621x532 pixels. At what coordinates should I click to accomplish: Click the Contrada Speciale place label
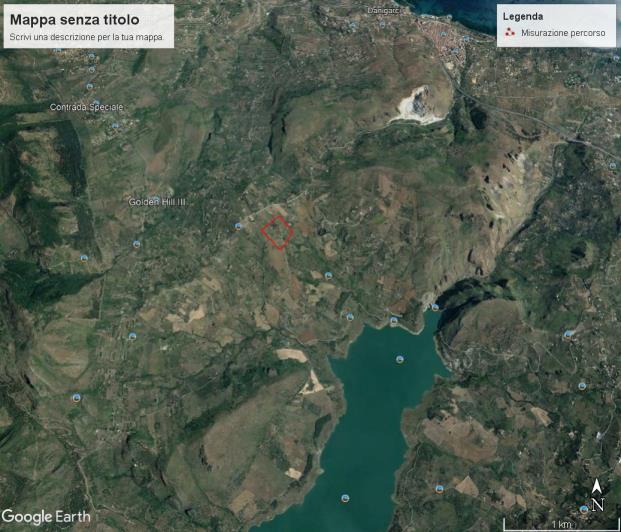pyautogui.click(x=86, y=107)
